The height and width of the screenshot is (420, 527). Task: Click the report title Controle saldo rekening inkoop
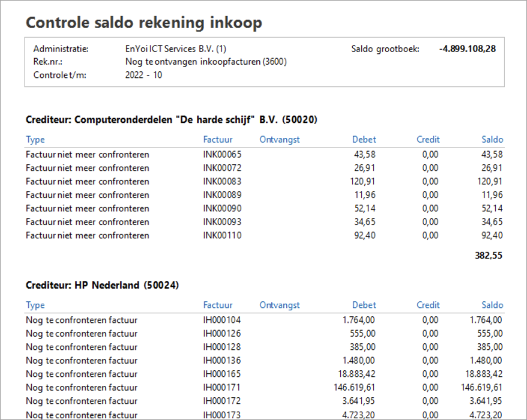144,23
